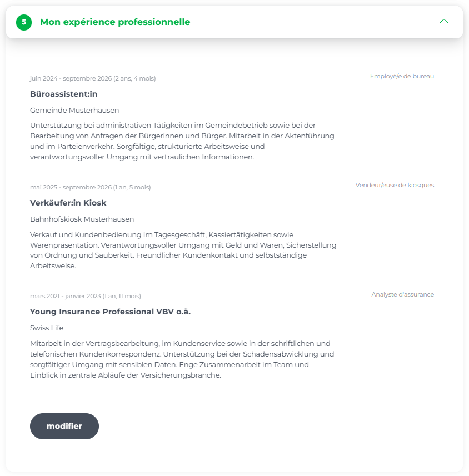Click the 'Verkäufer:in Kiosk' job title
The image size is (469, 476).
(68, 203)
